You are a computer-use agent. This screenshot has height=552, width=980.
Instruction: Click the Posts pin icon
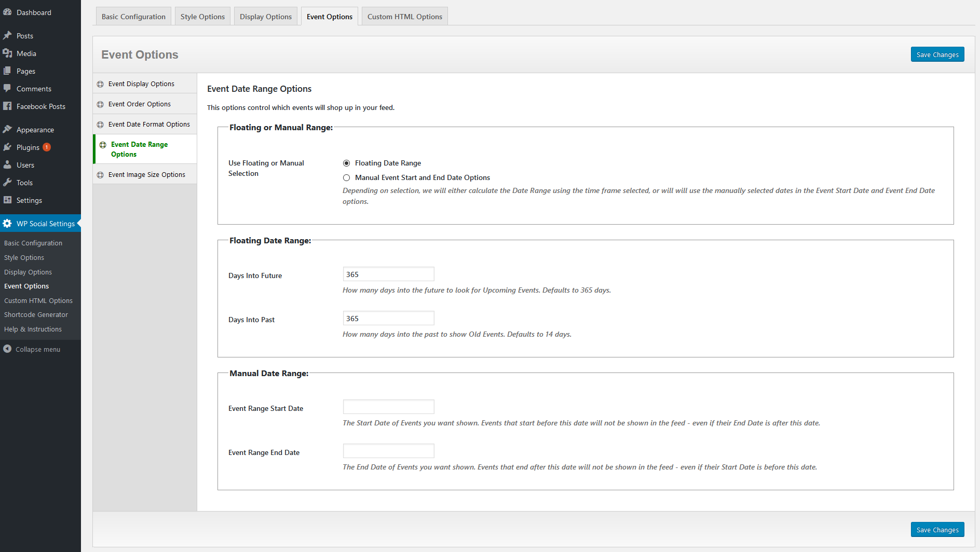click(7, 36)
